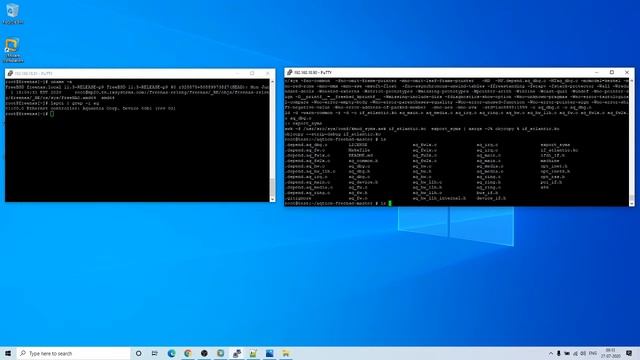The width and height of the screenshot is (640, 360).
Task: Click 'aq_hw_lib_internal.h' in right terminal
Action: point(439,198)
